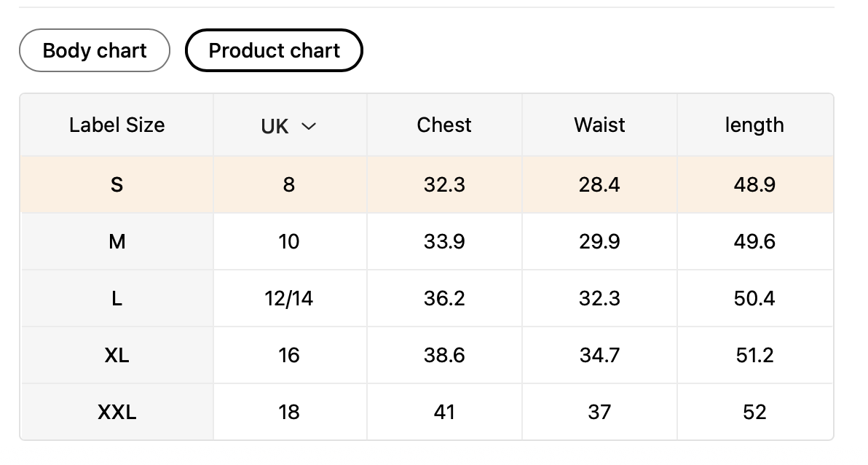This screenshot has height=465, width=868.
Task: Click the chest value 41 cell
Action: (444, 413)
